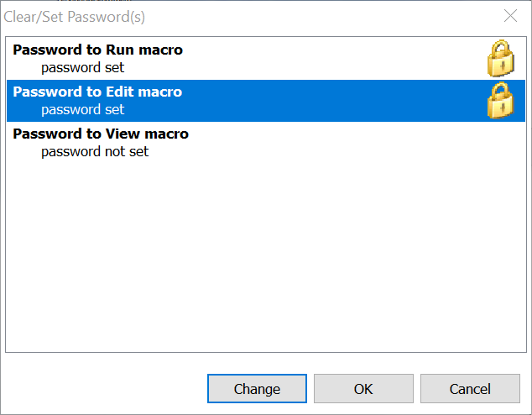Click the lock icon for Run macro
The height and width of the screenshot is (415, 532).
tap(500, 59)
